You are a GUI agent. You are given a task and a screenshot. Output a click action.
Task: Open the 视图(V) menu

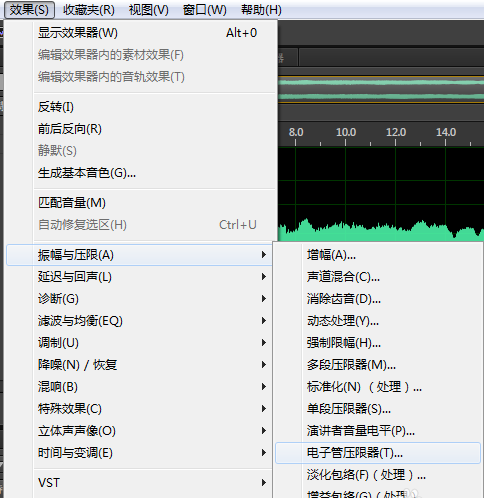point(149,10)
